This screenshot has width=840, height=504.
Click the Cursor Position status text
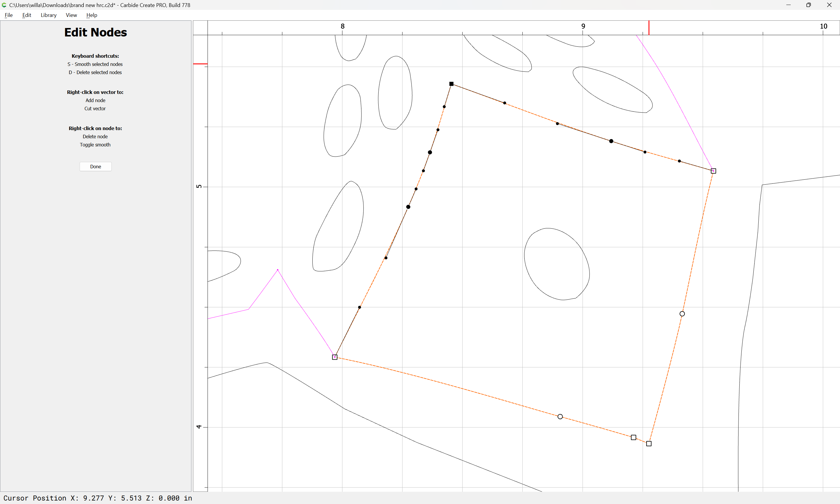(x=98, y=498)
